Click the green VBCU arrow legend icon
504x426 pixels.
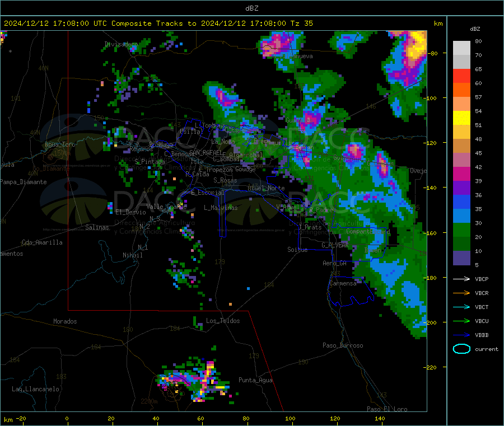pos(461,321)
